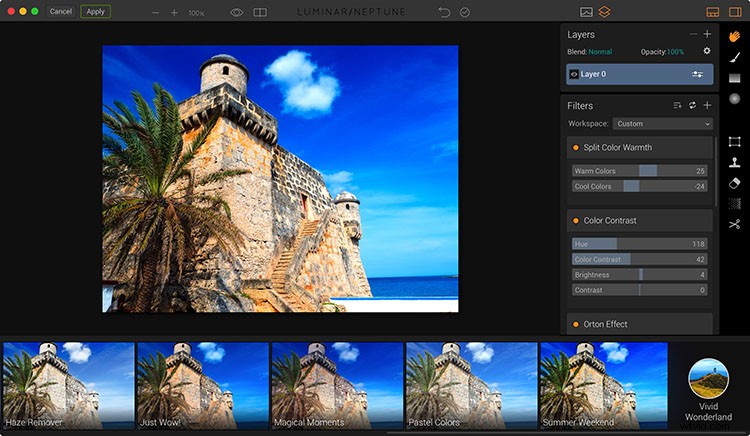Click the fortress photo canvas
The height and width of the screenshot is (436, 750).
pos(280,179)
